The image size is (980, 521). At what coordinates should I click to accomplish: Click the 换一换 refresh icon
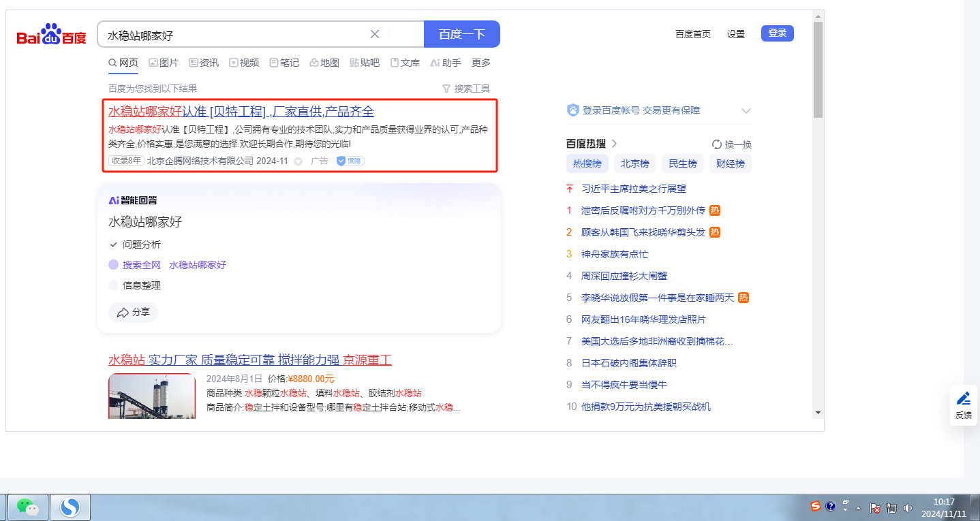pyautogui.click(x=716, y=144)
